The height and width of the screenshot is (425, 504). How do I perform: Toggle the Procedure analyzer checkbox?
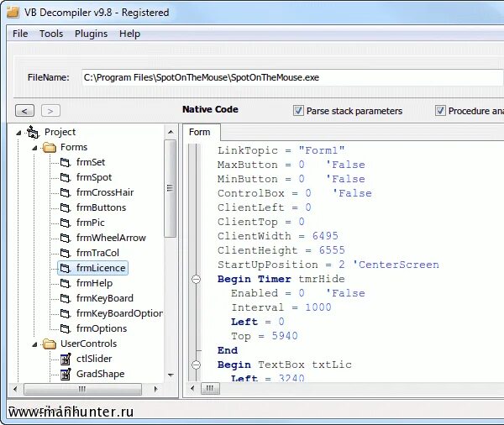coord(440,111)
